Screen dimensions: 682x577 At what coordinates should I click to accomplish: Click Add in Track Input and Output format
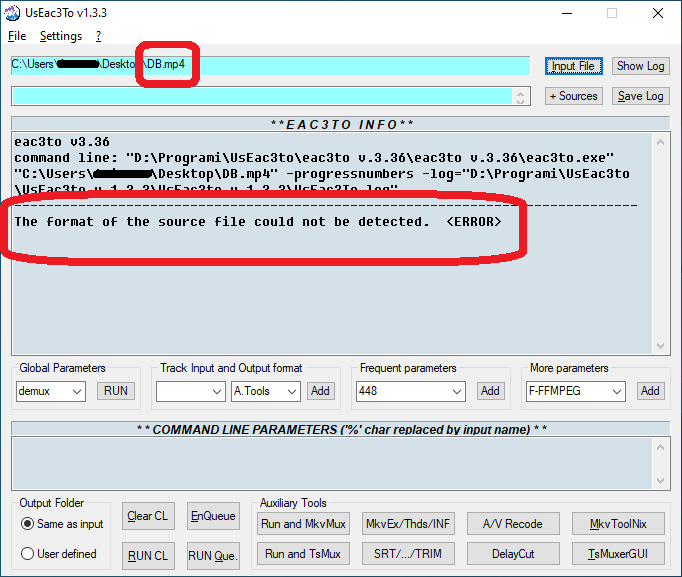[321, 391]
